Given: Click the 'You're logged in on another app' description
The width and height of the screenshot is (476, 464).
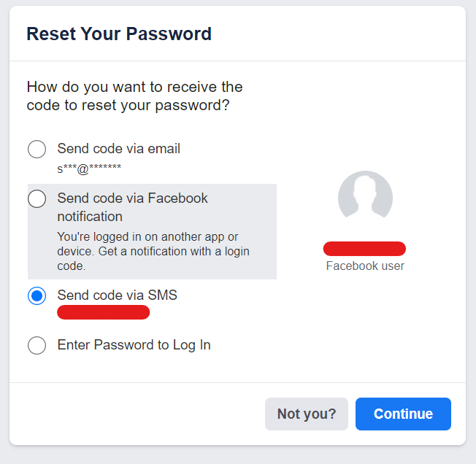Looking at the screenshot, I should tap(153, 251).
